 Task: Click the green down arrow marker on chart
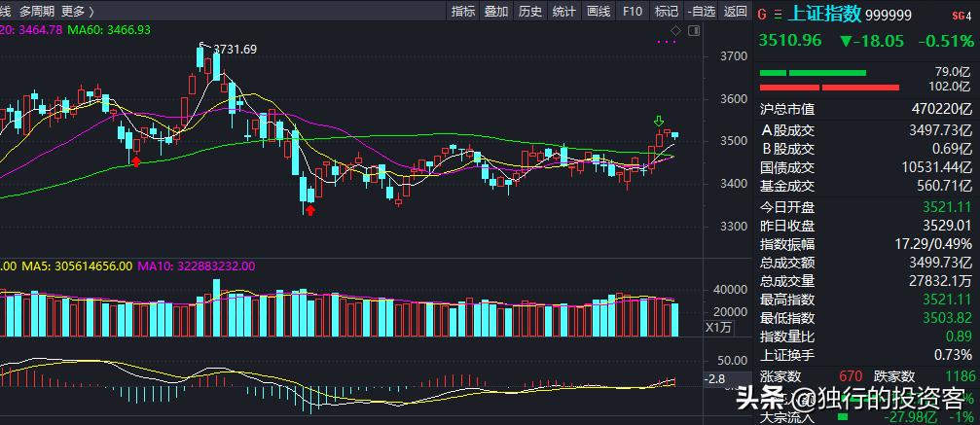(x=659, y=121)
